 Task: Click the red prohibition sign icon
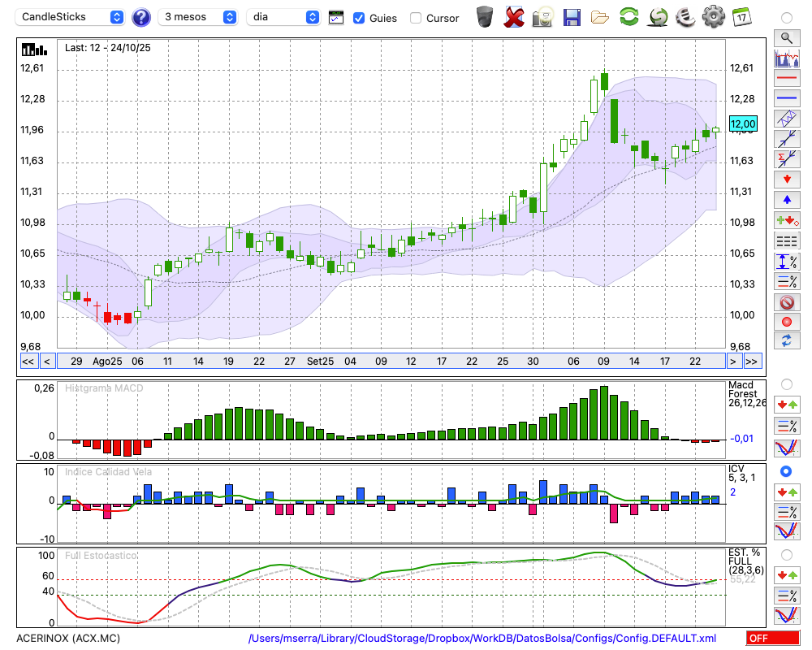786,302
